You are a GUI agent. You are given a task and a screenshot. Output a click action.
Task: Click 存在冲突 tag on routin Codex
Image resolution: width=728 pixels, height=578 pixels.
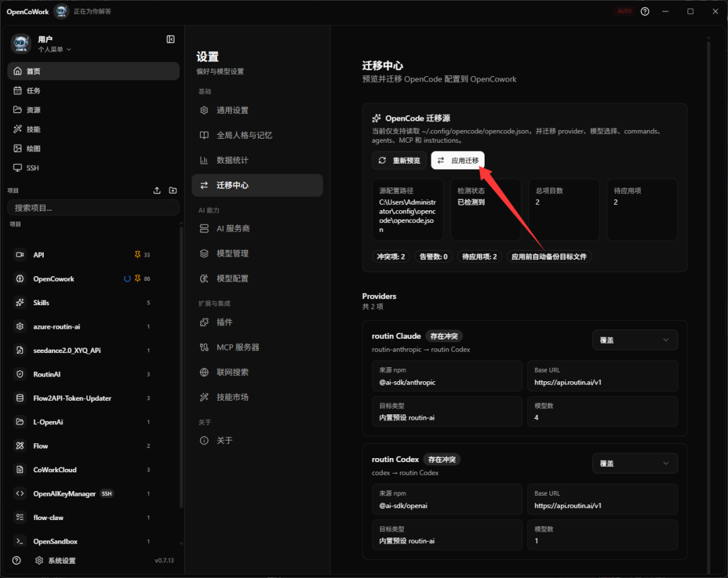(x=442, y=459)
